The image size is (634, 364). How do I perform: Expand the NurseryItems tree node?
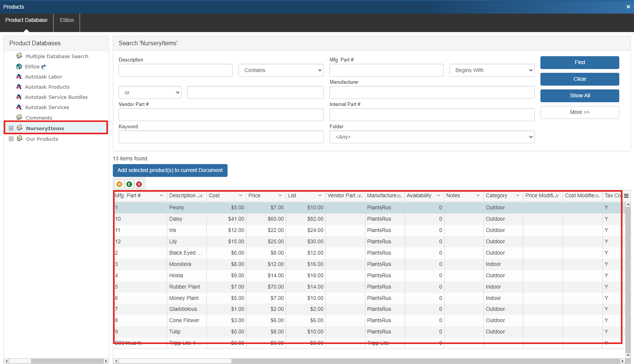[x=11, y=128]
